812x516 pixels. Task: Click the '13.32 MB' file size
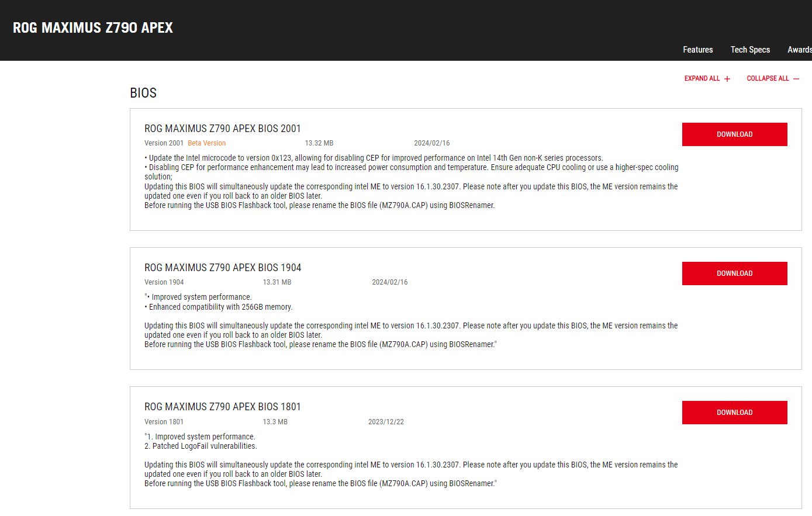(319, 143)
